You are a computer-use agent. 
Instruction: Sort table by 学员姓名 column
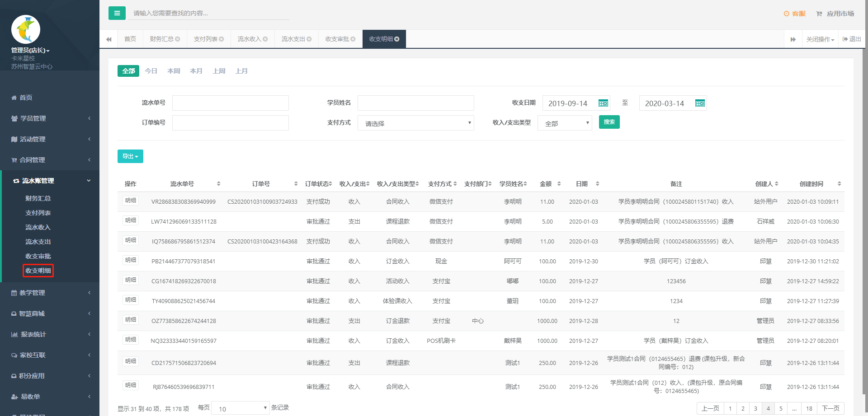pos(525,184)
